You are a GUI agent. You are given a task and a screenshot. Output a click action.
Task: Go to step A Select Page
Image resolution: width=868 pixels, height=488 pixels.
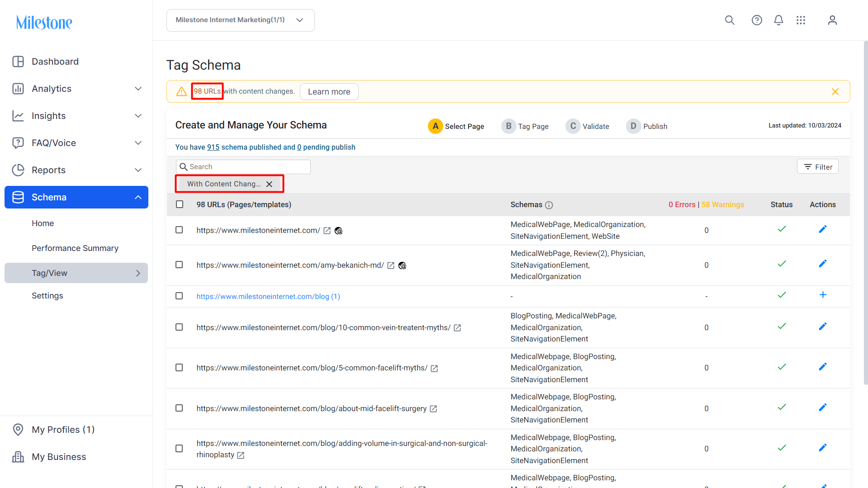456,126
